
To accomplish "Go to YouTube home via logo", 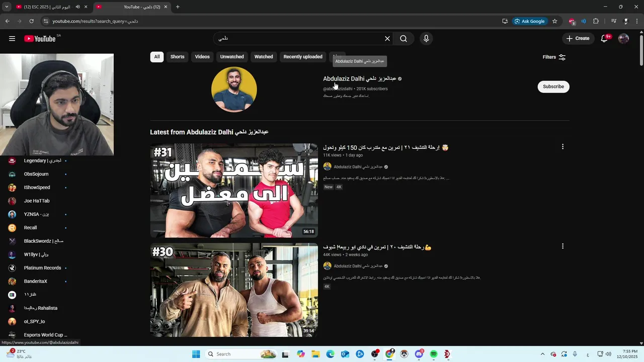I will point(40,39).
